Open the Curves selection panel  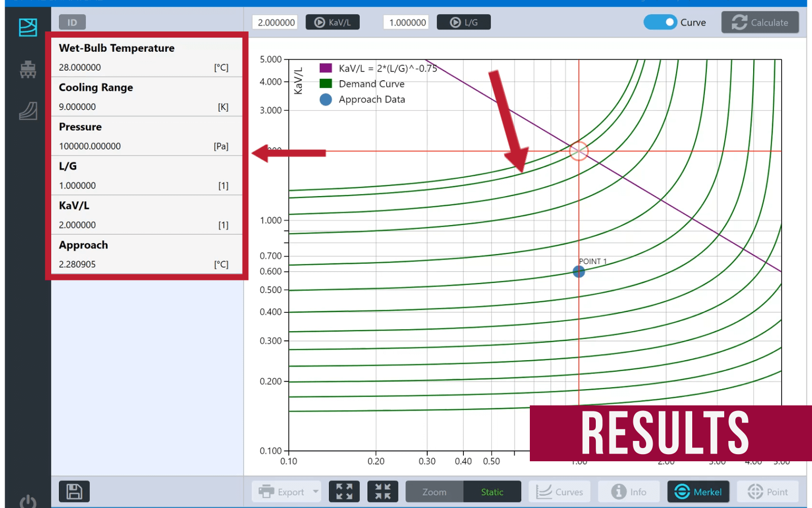tap(559, 491)
